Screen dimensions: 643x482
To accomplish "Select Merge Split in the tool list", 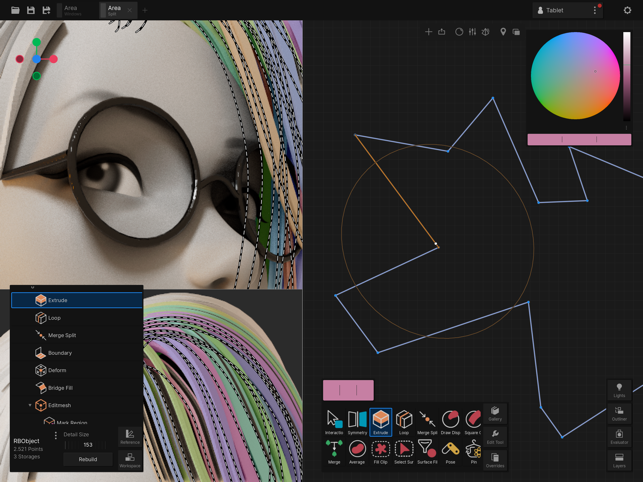I will (x=77, y=335).
